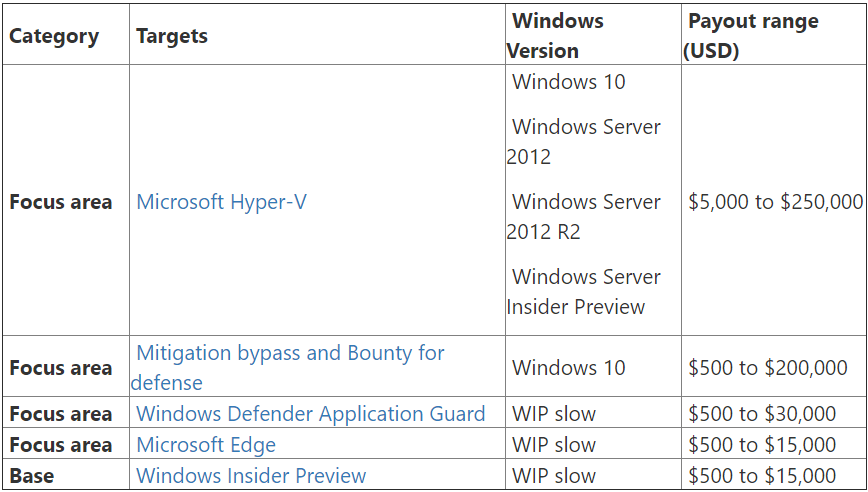Click Windows 10 in the Mitigation bypass row
The width and height of the screenshot is (868, 492).
point(568,368)
